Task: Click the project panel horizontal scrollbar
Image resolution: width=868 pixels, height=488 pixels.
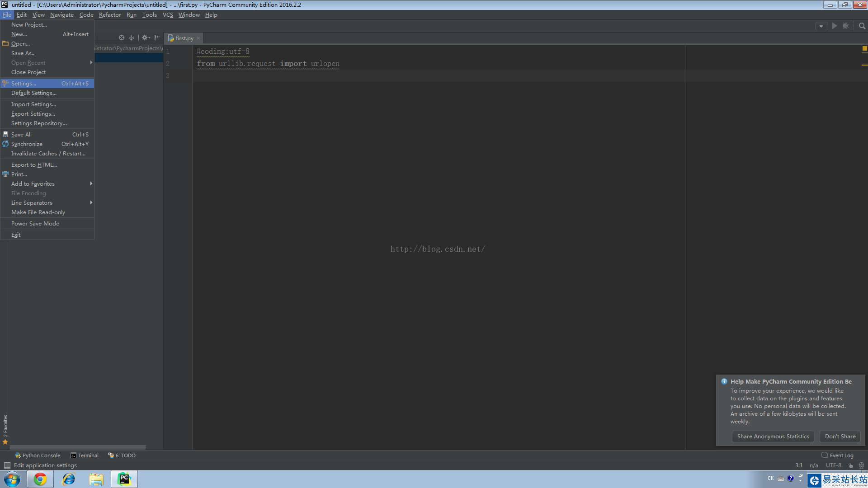Action: (x=78, y=447)
